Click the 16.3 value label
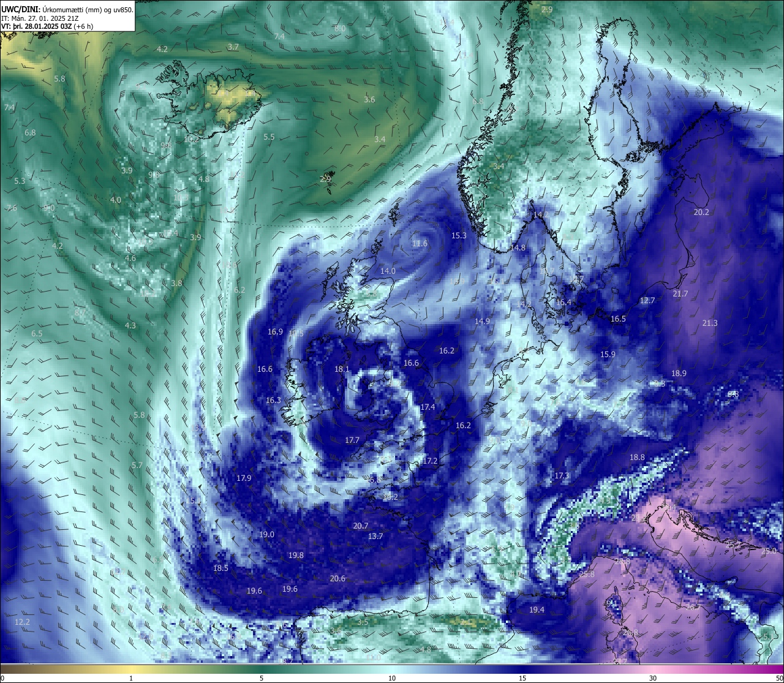784x683 pixels. [273, 400]
